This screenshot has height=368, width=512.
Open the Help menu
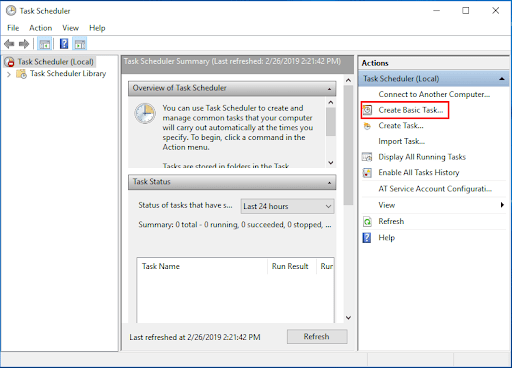[97, 28]
